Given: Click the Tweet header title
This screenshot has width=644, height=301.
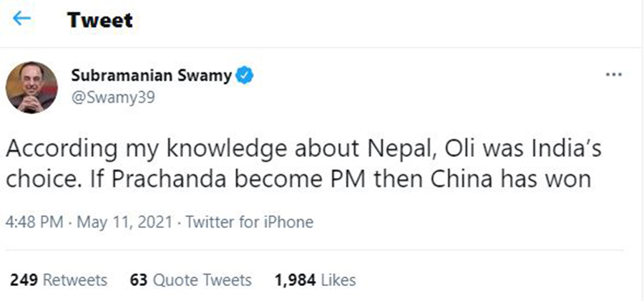Looking at the screenshot, I should 100,20.
